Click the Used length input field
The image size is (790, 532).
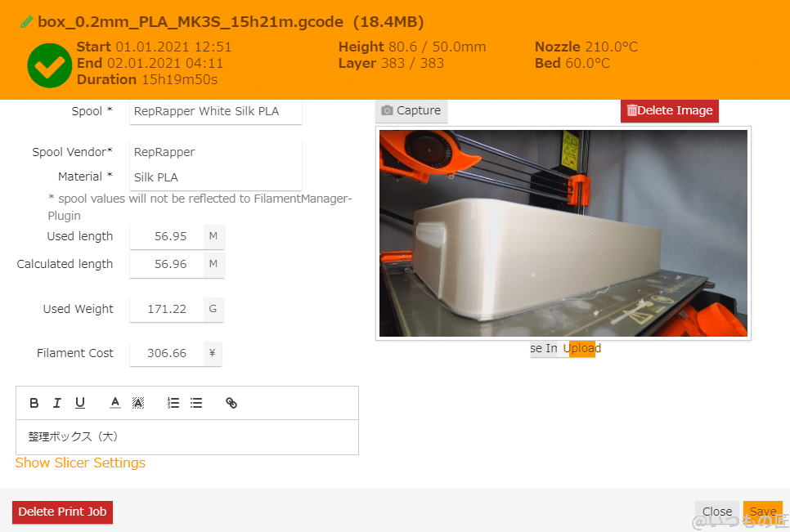167,236
